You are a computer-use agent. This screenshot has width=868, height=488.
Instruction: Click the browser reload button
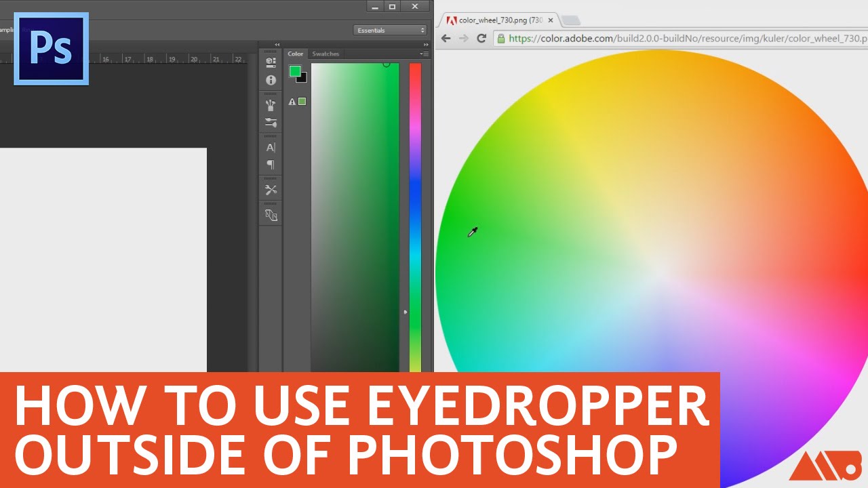(481, 39)
